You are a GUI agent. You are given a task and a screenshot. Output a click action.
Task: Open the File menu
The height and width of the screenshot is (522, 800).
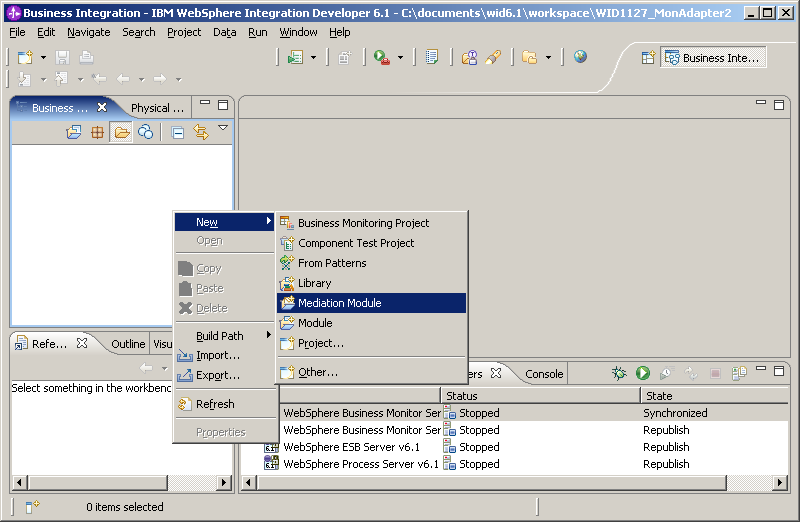17,32
